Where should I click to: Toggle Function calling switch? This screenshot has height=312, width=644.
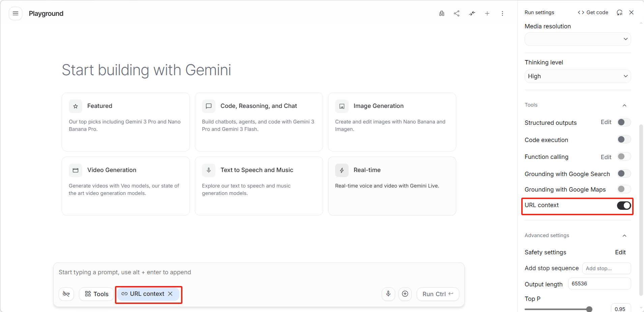pos(624,157)
